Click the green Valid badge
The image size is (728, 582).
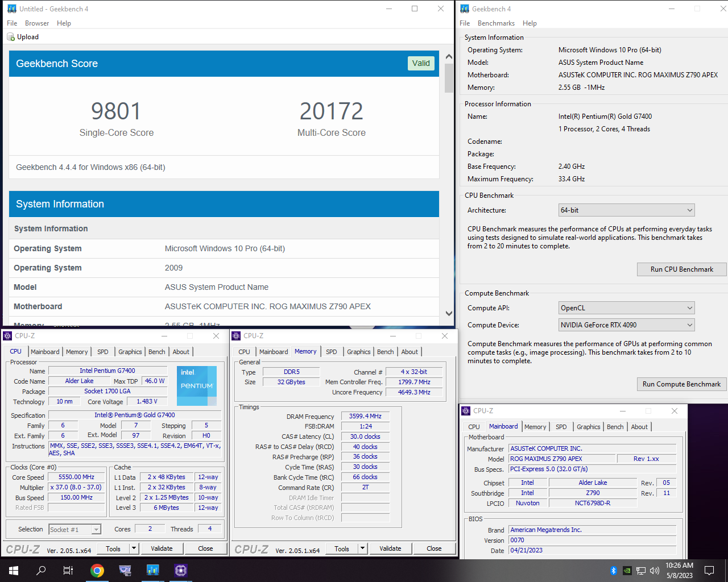tap(421, 64)
